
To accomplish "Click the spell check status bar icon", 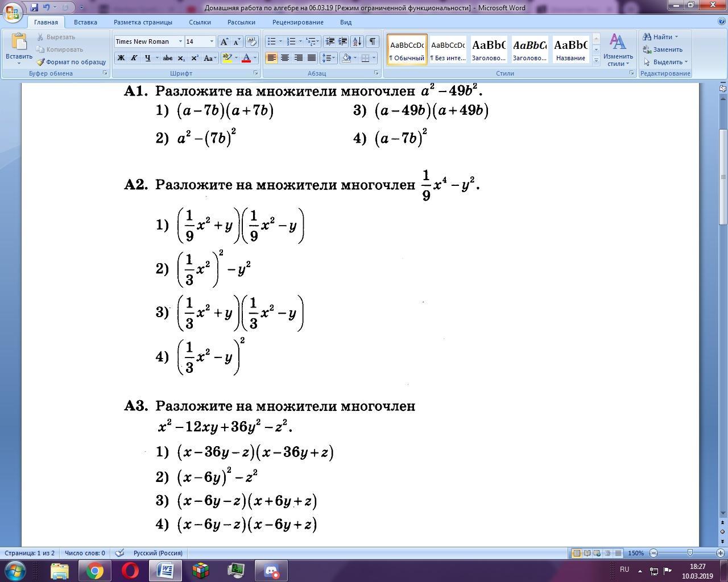I will pyautogui.click(x=119, y=553).
